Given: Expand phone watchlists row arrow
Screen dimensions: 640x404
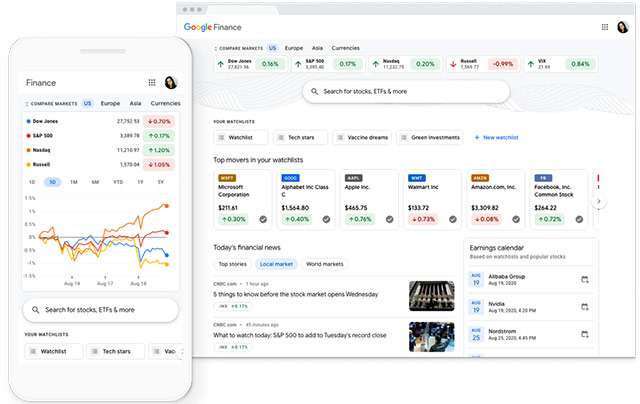Looking at the screenshot, I should pyautogui.click(x=182, y=352).
